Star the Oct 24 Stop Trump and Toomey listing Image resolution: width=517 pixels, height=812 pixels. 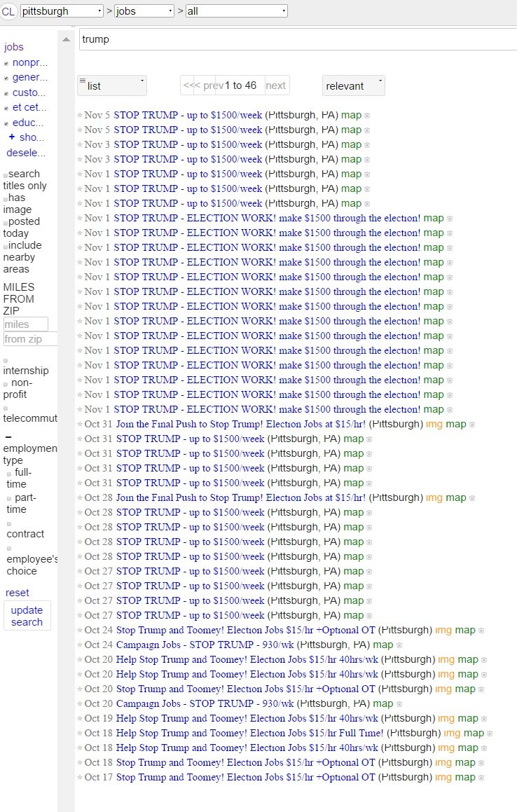(x=80, y=631)
